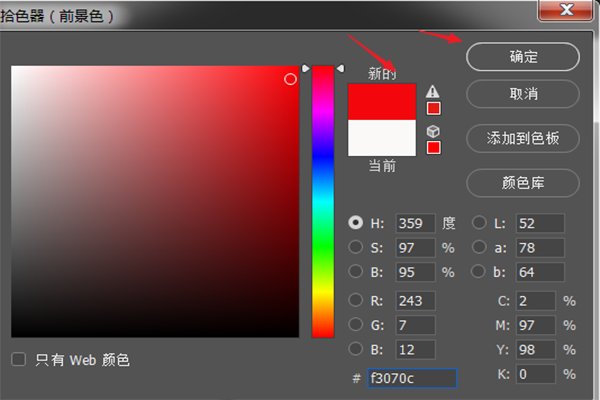The height and width of the screenshot is (400, 600).
Task: Click the C cyan field showing 2
Action: point(536,300)
